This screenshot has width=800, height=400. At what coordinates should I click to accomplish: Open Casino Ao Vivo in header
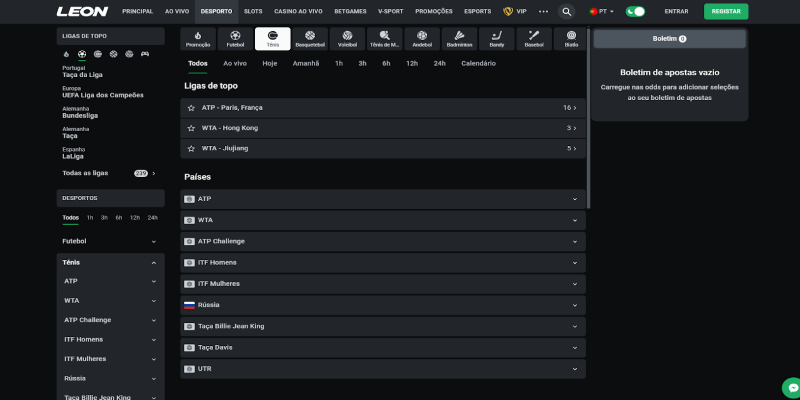point(298,11)
